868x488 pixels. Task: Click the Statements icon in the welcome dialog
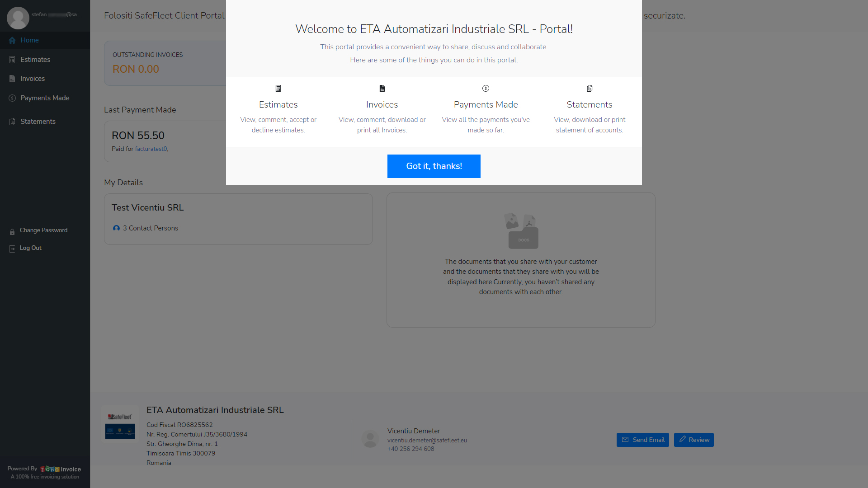[590, 88]
